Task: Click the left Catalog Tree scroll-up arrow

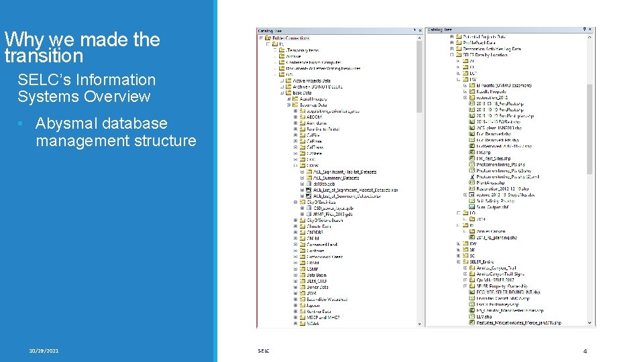Action: pos(419,38)
